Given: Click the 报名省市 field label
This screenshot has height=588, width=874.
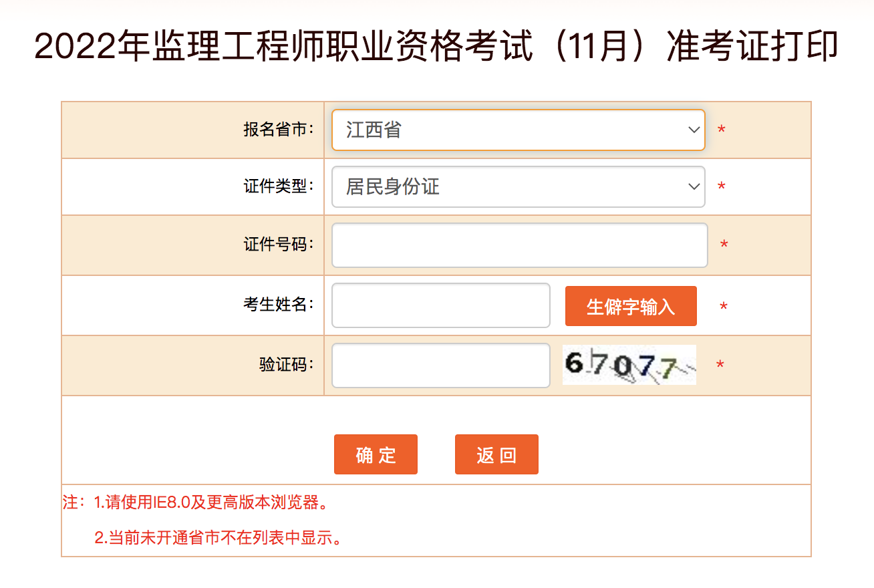Looking at the screenshot, I should pos(277,130).
